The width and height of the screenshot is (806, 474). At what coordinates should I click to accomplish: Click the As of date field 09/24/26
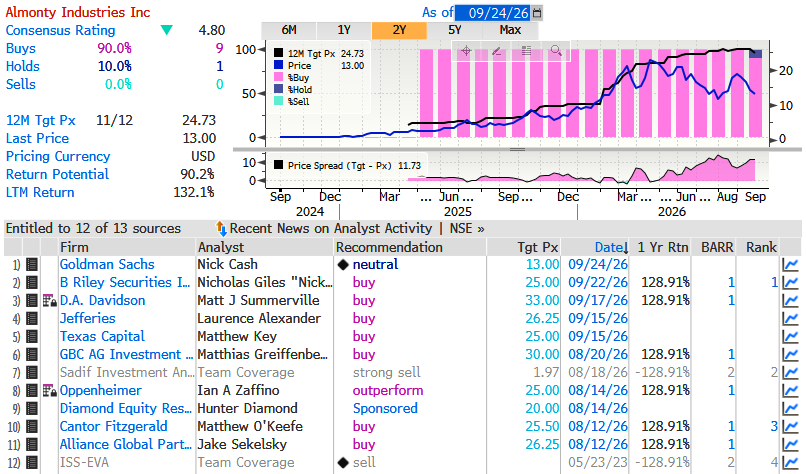coord(494,13)
